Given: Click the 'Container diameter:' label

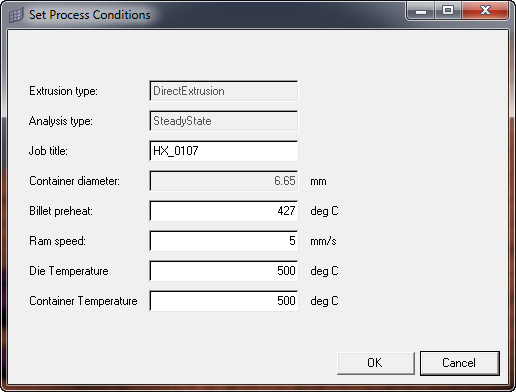Looking at the screenshot, I should pos(74,181).
